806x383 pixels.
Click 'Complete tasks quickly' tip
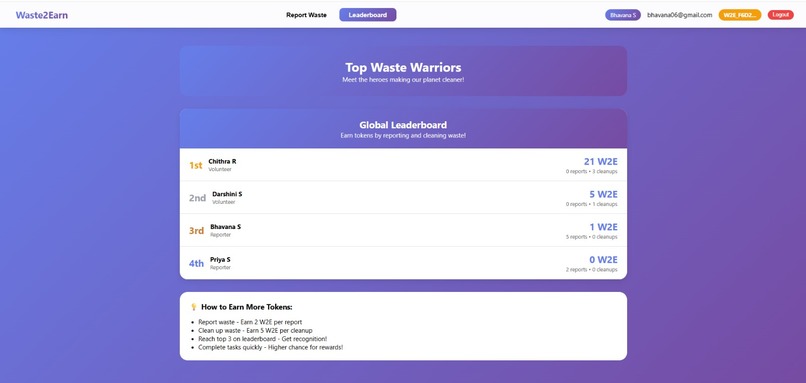(x=270, y=348)
